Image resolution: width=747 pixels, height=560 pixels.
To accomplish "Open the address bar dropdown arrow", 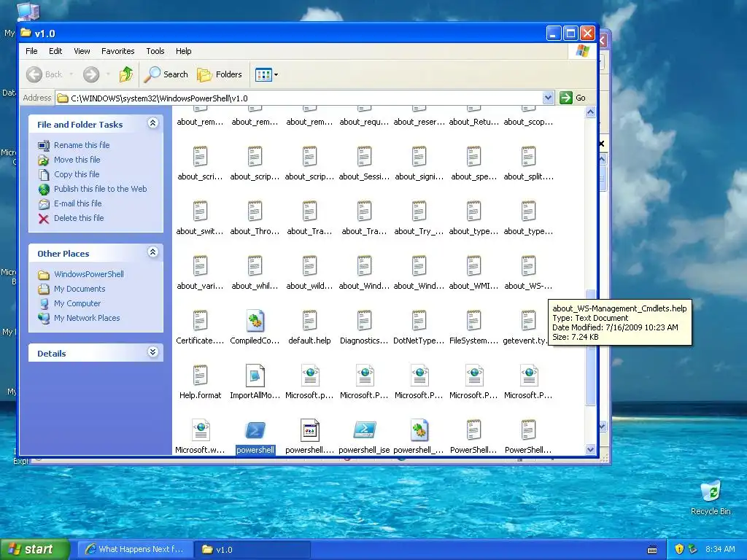I will (x=548, y=98).
